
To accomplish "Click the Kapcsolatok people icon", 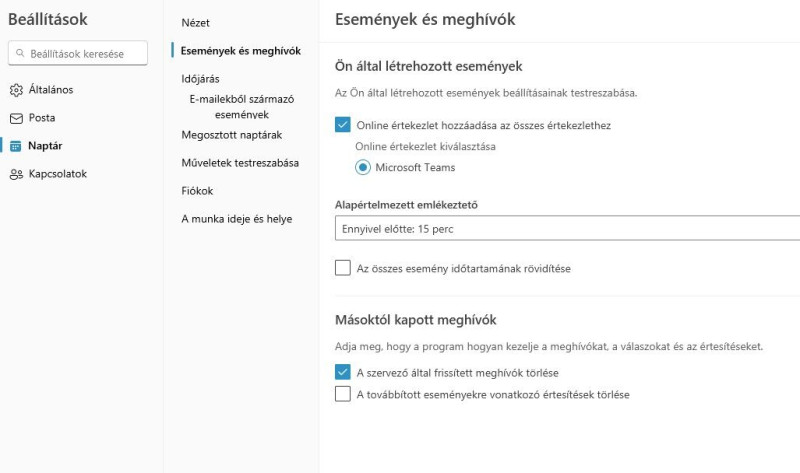I will 16,175.
